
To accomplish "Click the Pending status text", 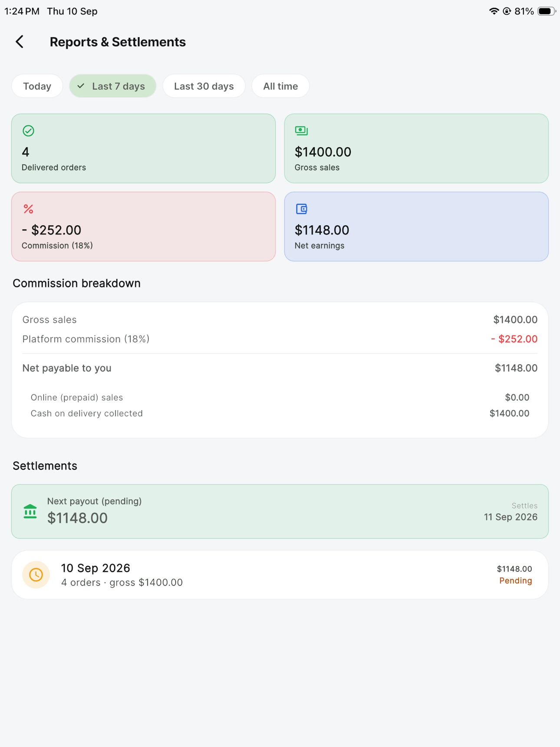I will click(x=515, y=581).
